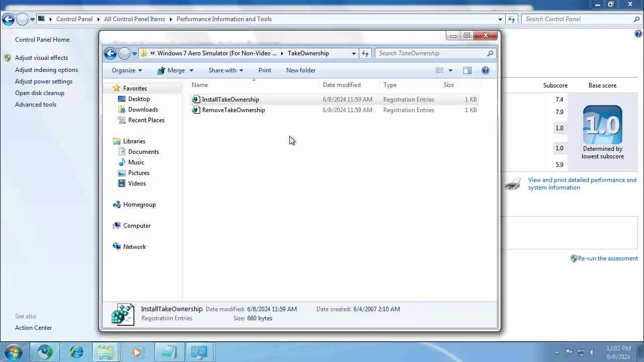Click the volume speaker tray icon
The width and height of the screenshot is (644, 362).
click(593, 352)
